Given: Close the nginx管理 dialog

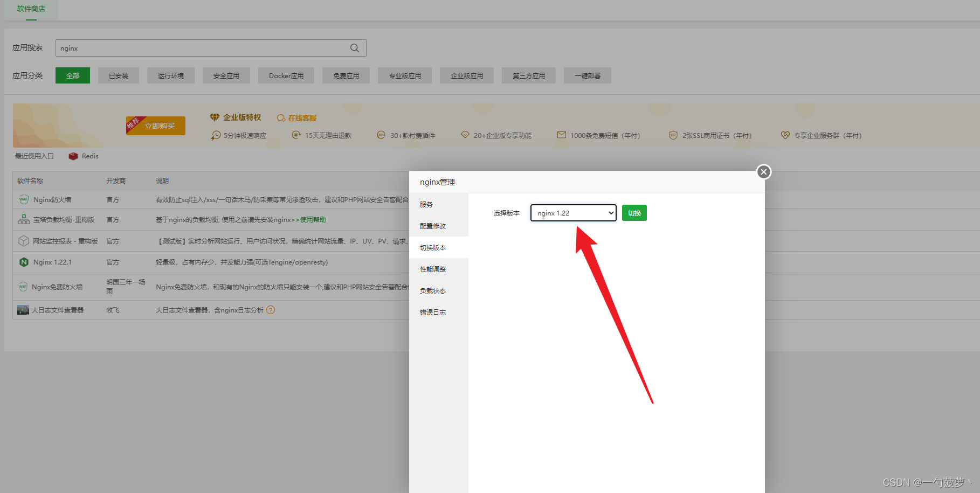Looking at the screenshot, I should coord(763,172).
